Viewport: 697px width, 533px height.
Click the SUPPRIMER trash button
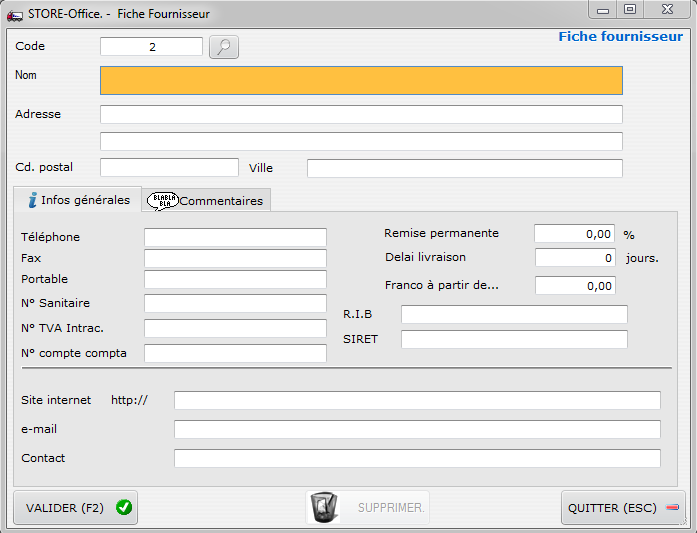pyautogui.click(x=367, y=508)
